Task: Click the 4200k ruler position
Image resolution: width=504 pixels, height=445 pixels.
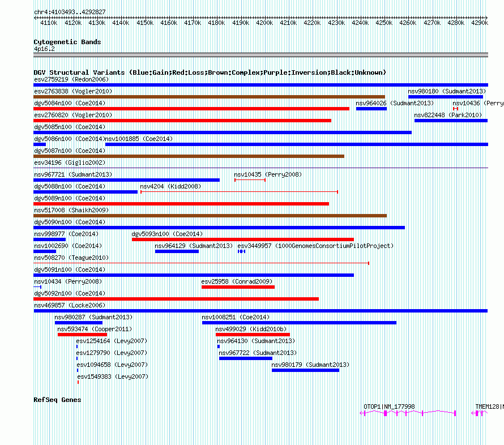Action: click(264, 23)
